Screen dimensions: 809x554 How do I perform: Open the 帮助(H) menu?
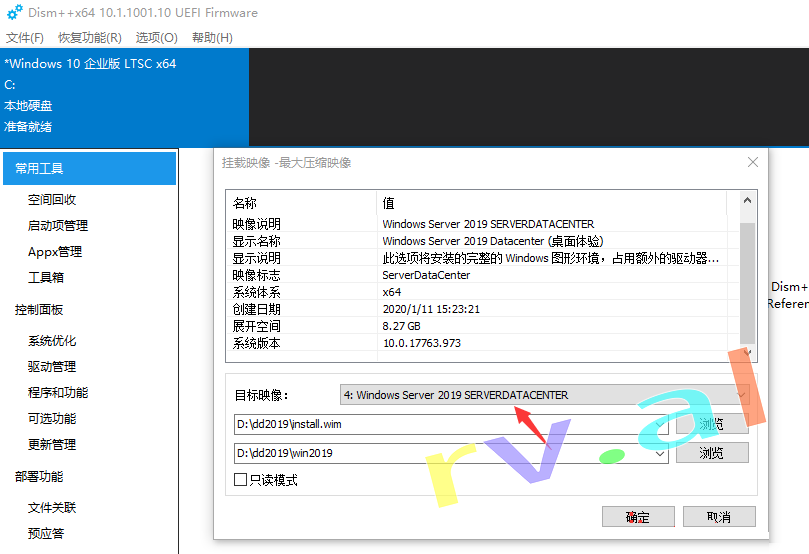coord(212,38)
